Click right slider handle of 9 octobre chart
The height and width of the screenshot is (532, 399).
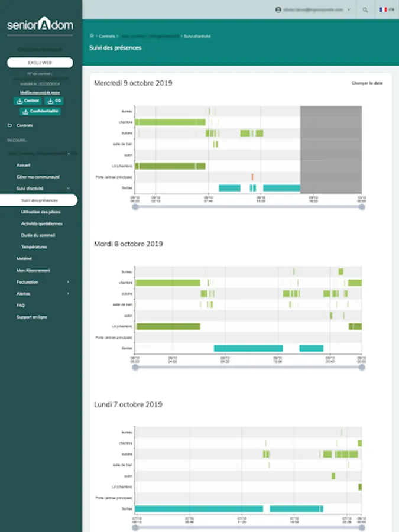[362, 207]
